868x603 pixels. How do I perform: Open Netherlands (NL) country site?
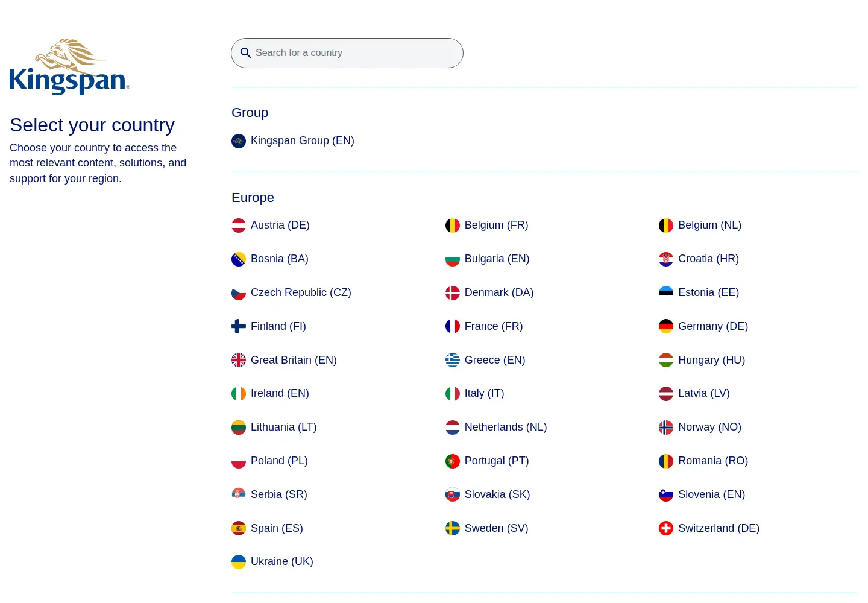(496, 427)
